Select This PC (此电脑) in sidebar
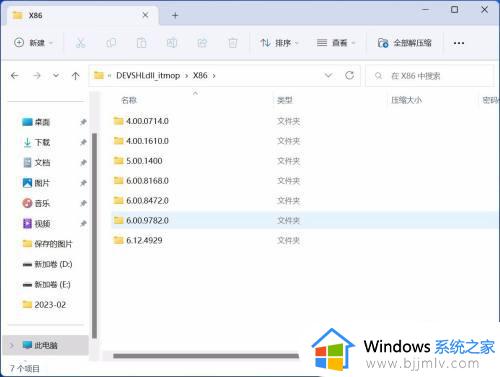Screen dimensions: 500x377 click(x=45, y=345)
